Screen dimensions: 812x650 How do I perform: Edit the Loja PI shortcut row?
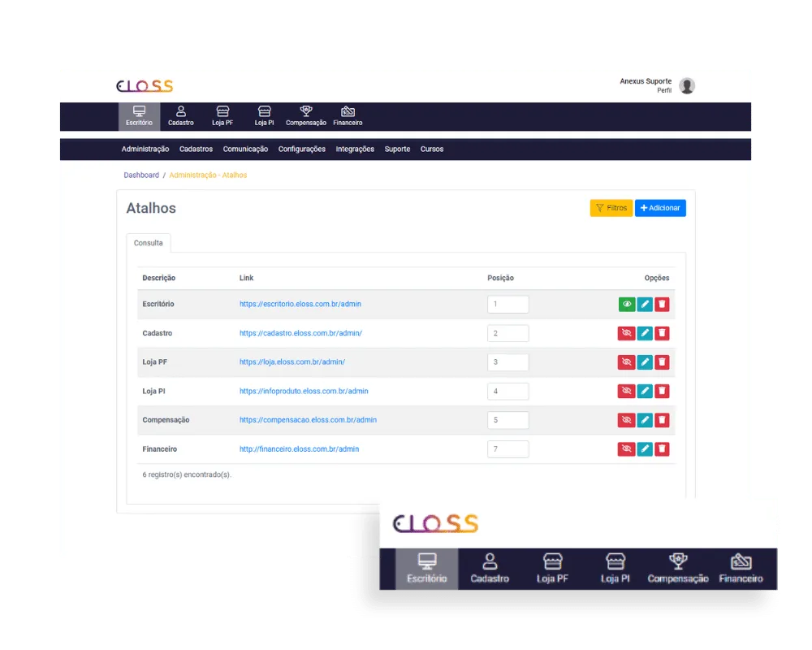click(645, 392)
